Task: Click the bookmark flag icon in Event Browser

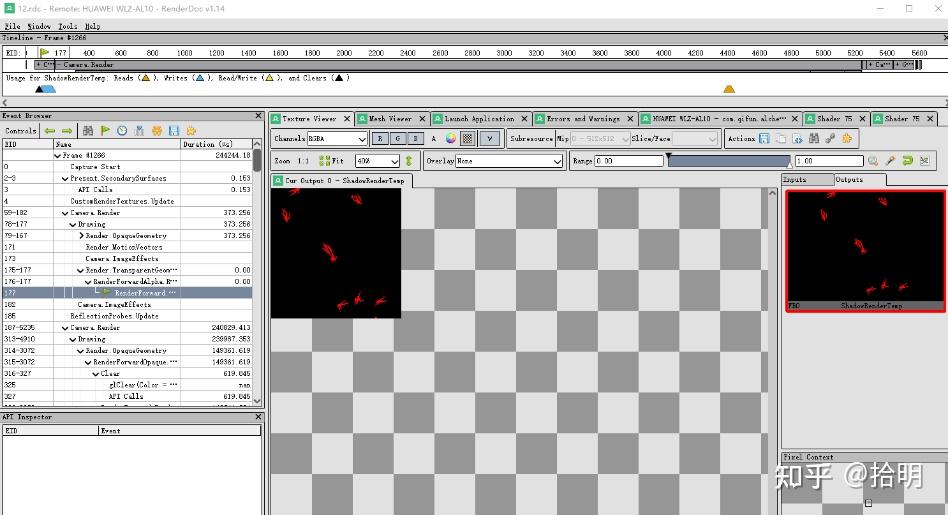Action: (x=105, y=131)
